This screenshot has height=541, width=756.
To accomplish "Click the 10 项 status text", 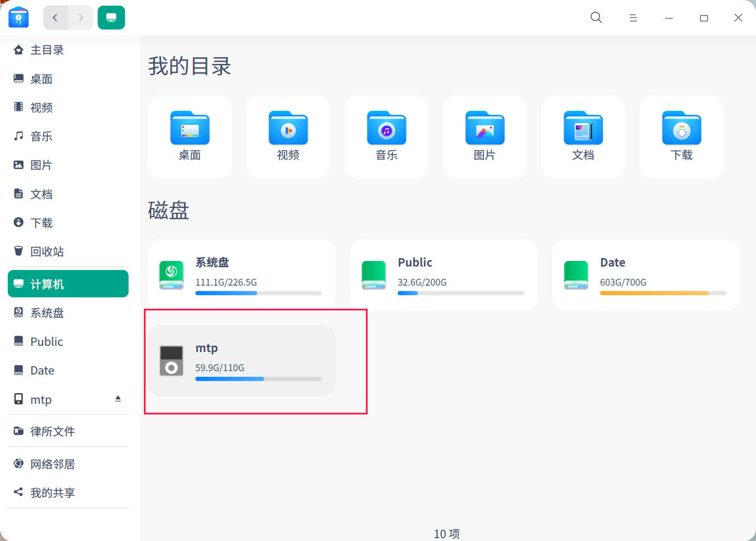I will pos(447,534).
